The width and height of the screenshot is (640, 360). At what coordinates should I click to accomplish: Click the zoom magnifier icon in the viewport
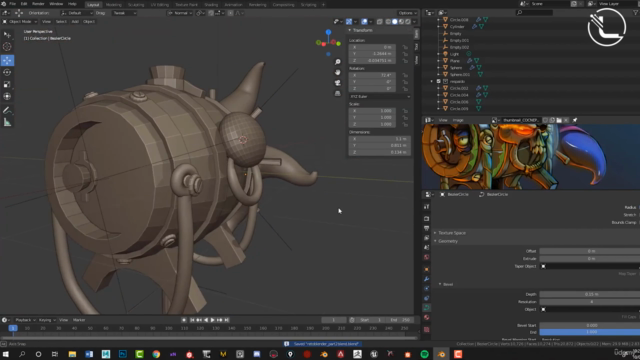pos(338,62)
